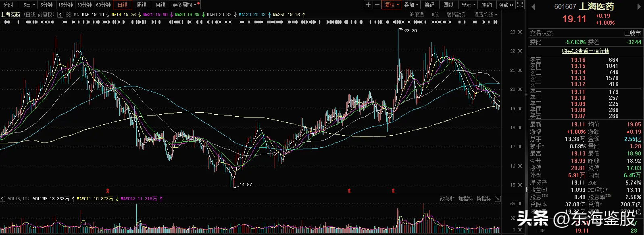Toggle the 画线 drawing tools
Image resolution: width=644 pixels, height=235 pixels.
[448, 5]
